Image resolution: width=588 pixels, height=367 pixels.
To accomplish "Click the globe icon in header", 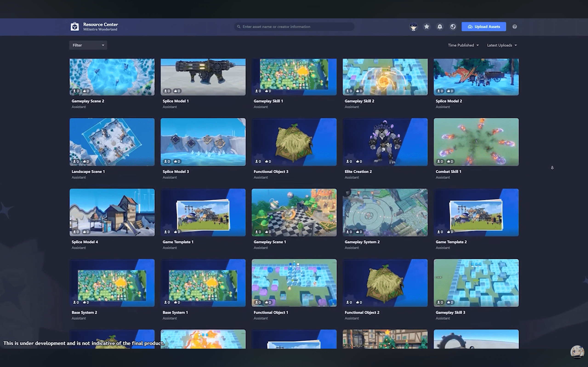I will tap(453, 27).
